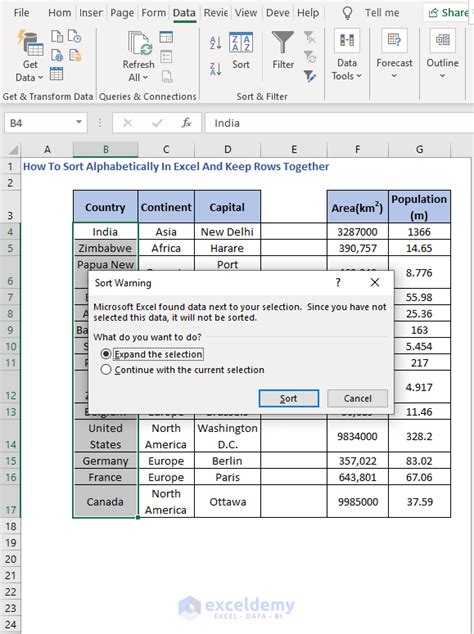Open the Get Data menu
This screenshot has width=474, height=634.
[x=30, y=56]
